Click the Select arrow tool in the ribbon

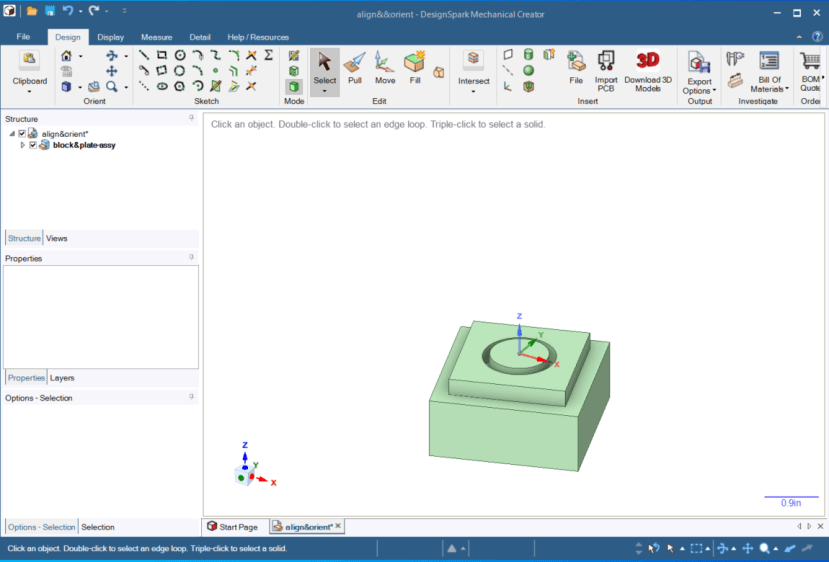pyautogui.click(x=325, y=67)
